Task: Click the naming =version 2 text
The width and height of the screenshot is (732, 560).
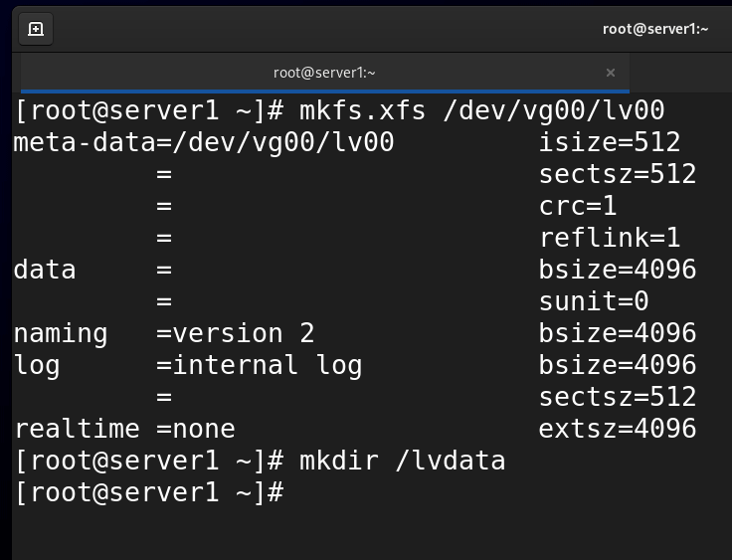Action: pos(164,333)
